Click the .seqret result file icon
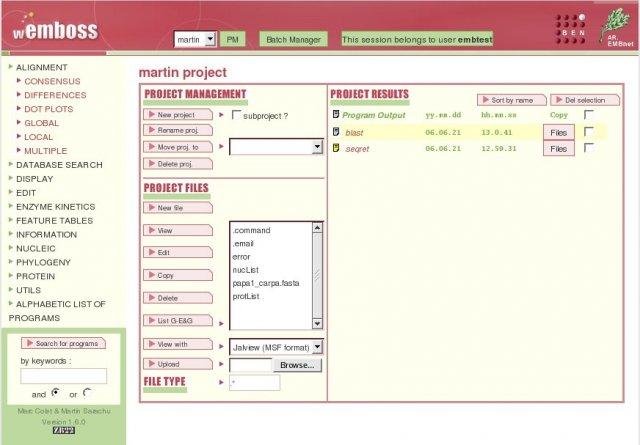This screenshot has width=640, height=445. [x=336, y=148]
